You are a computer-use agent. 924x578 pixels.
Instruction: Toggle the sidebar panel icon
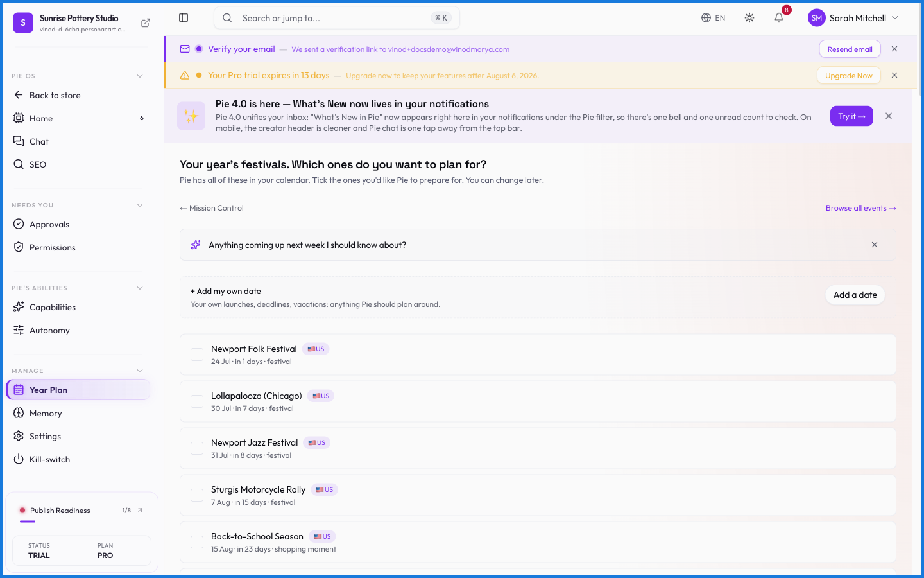click(184, 18)
